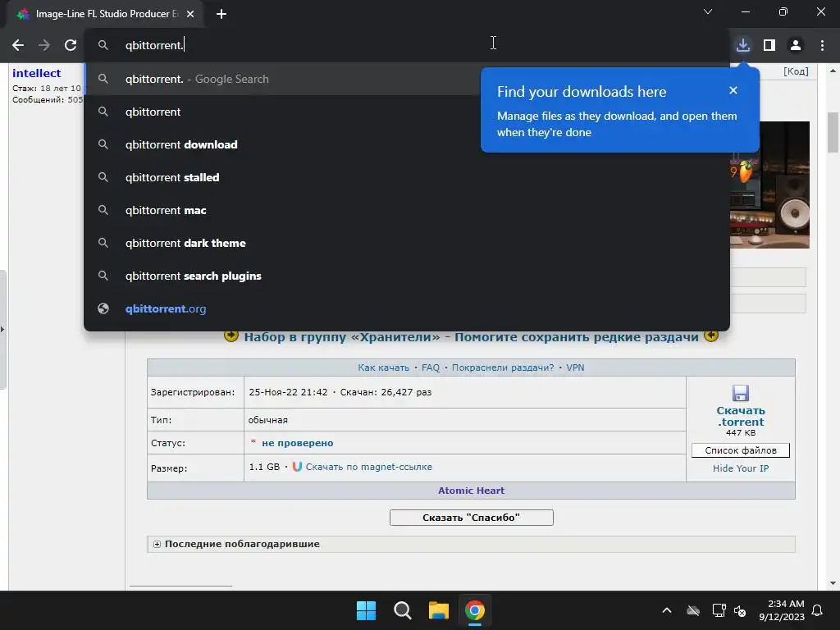This screenshot has height=630, width=840.
Task: Open the VPN link
Action: 575,367
